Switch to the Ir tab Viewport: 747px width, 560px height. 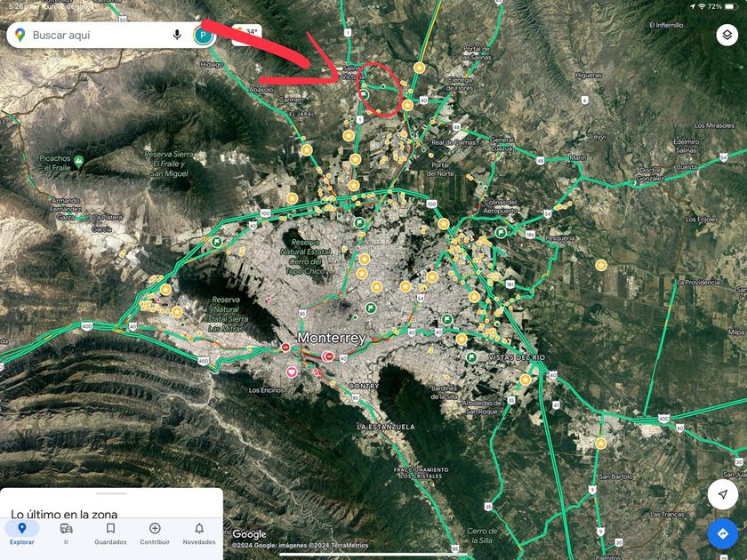click(x=66, y=533)
